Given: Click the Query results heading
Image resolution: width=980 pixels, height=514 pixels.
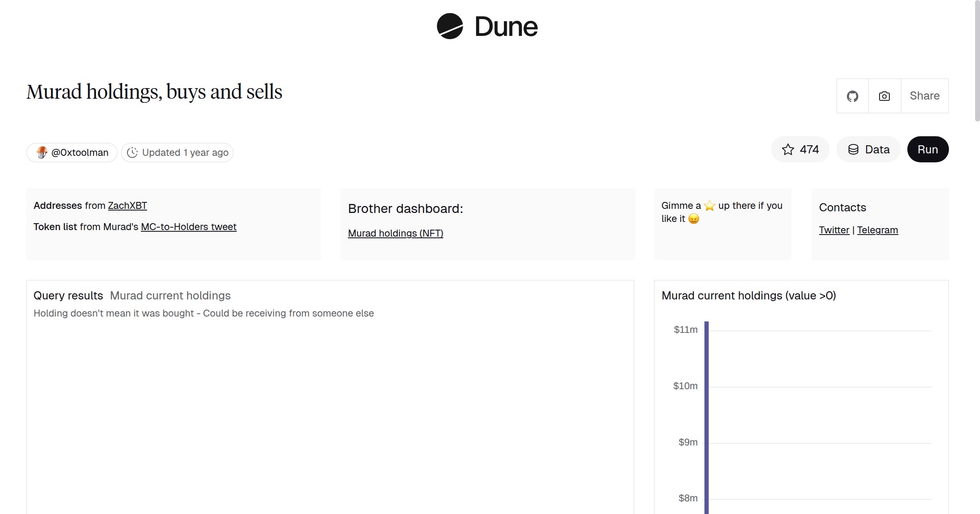Looking at the screenshot, I should 68,295.
